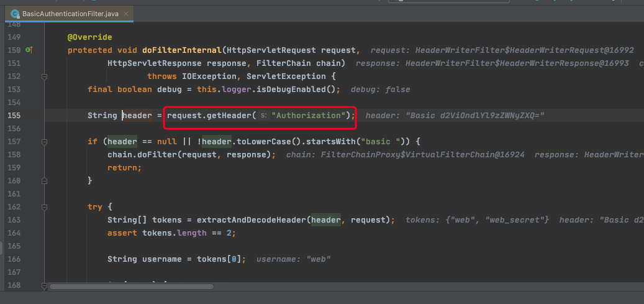Click the inline tokens debug value hint
644x304 pixels.
tap(477, 220)
